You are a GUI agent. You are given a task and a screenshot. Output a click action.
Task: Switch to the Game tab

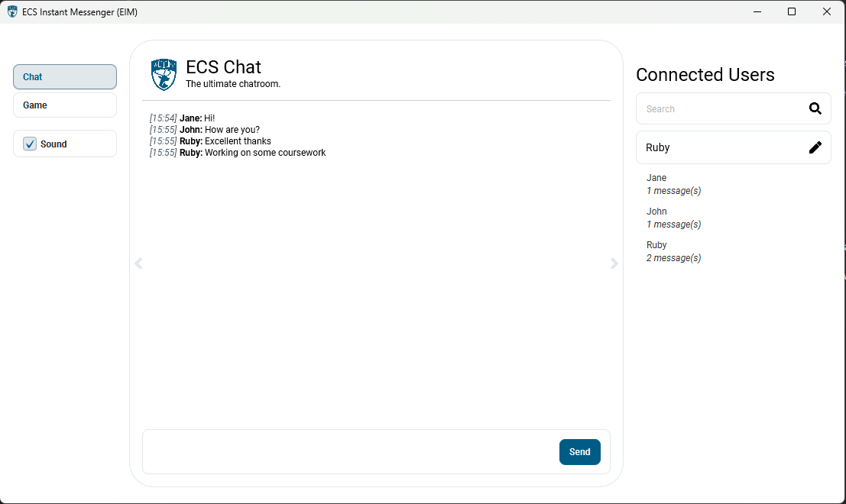[x=64, y=105]
